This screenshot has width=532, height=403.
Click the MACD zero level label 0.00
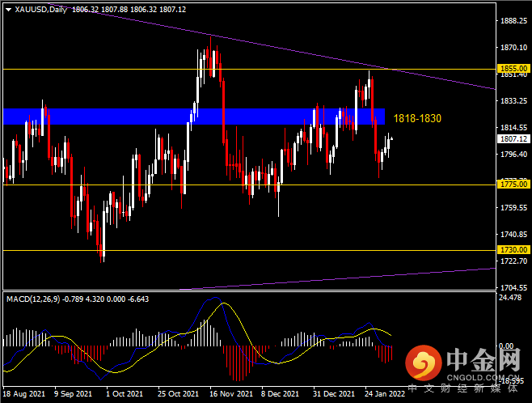pos(506,346)
